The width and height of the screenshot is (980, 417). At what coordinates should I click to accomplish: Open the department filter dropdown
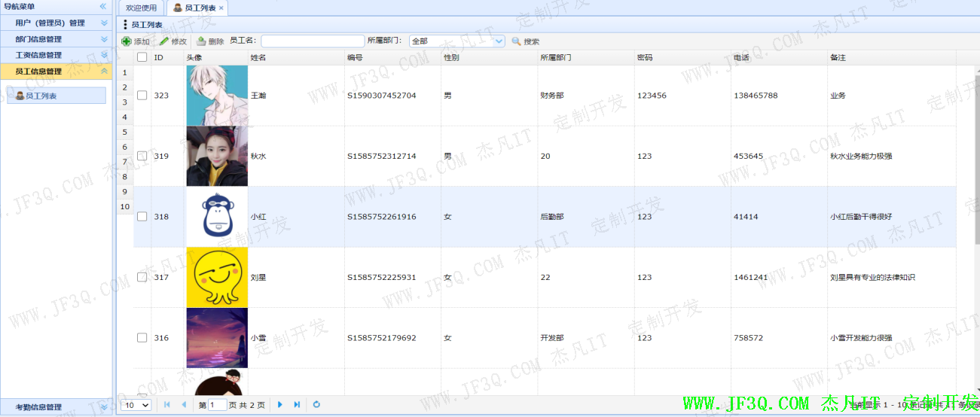tap(498, 41)
